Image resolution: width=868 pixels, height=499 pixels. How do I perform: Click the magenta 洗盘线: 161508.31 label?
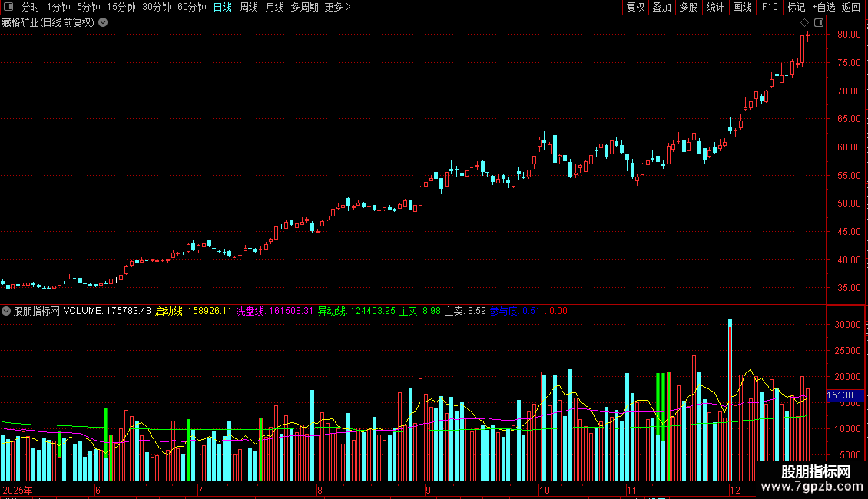point(274,311)
